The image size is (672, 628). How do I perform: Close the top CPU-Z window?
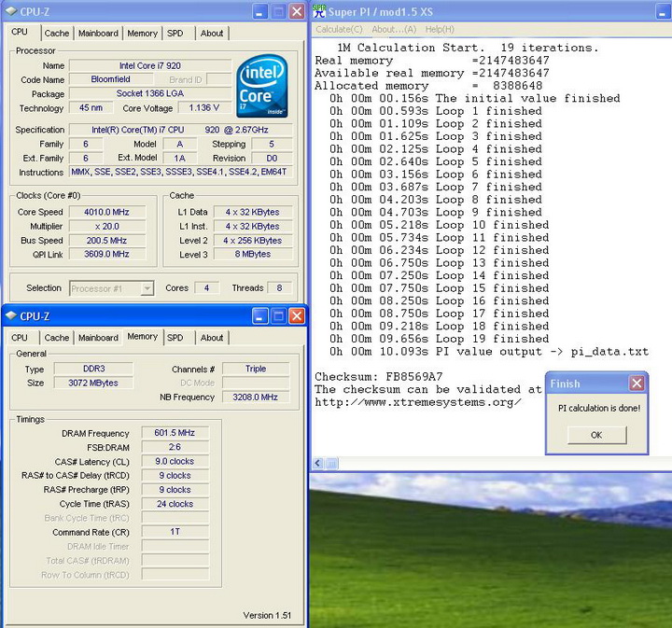pyautogui.click(x=297, y=11)
